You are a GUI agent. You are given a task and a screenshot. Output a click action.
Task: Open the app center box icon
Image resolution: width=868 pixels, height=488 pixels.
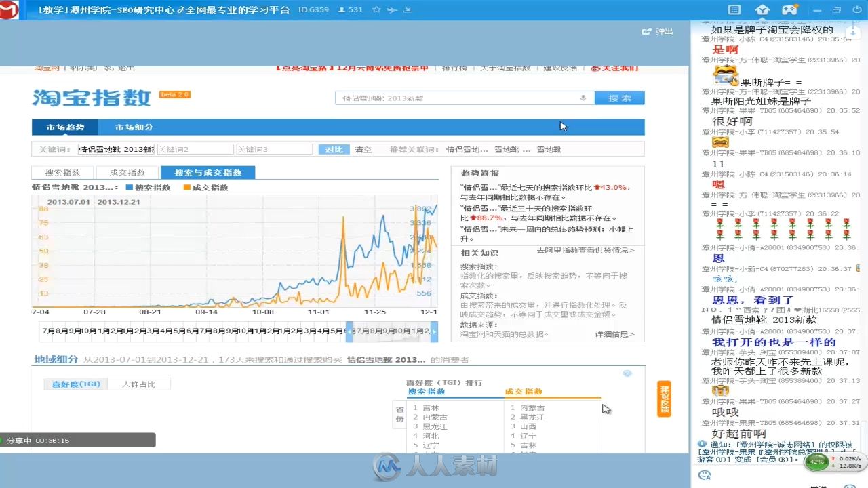click(x=763, y=10)
